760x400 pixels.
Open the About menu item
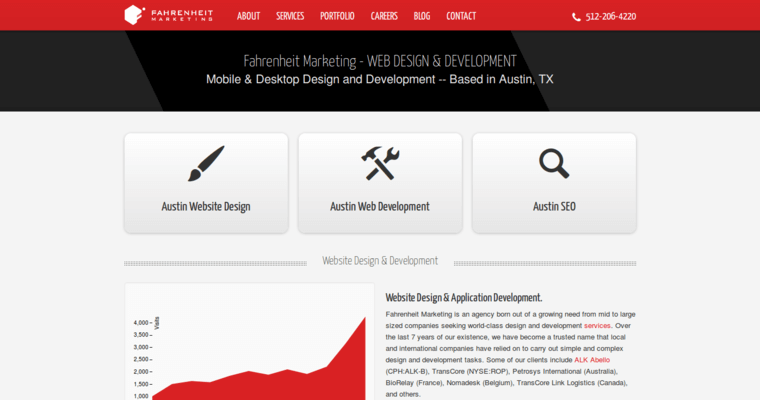[x=248, y=16]
